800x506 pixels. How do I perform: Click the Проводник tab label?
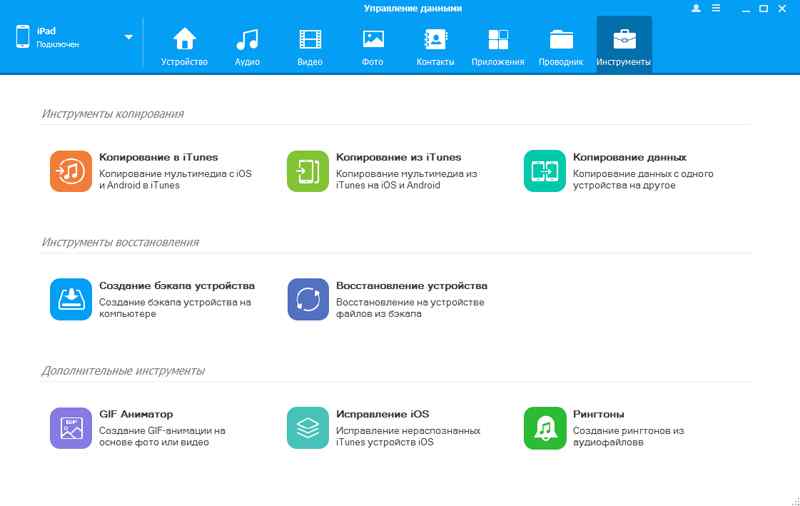pos(561,62)
